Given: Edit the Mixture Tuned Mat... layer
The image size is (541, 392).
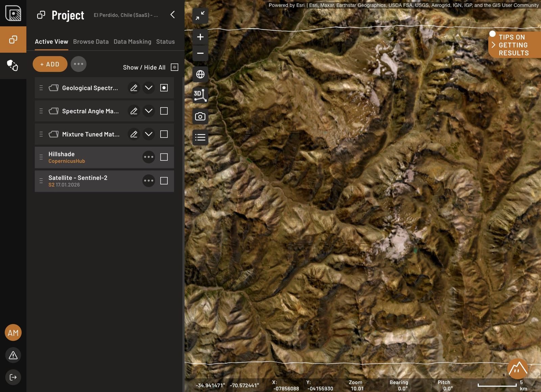Looking at the screenshot, I should click(x=134, y=134).
